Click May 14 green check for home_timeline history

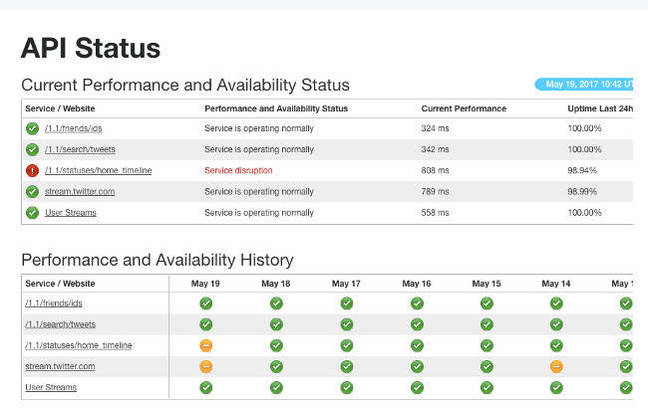[556, 345]
